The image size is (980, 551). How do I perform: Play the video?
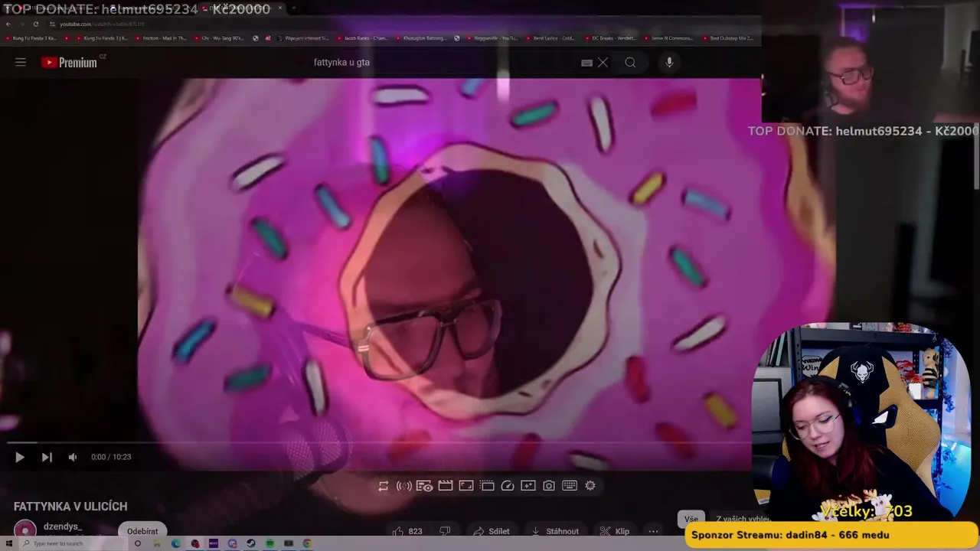coord(20,457)
